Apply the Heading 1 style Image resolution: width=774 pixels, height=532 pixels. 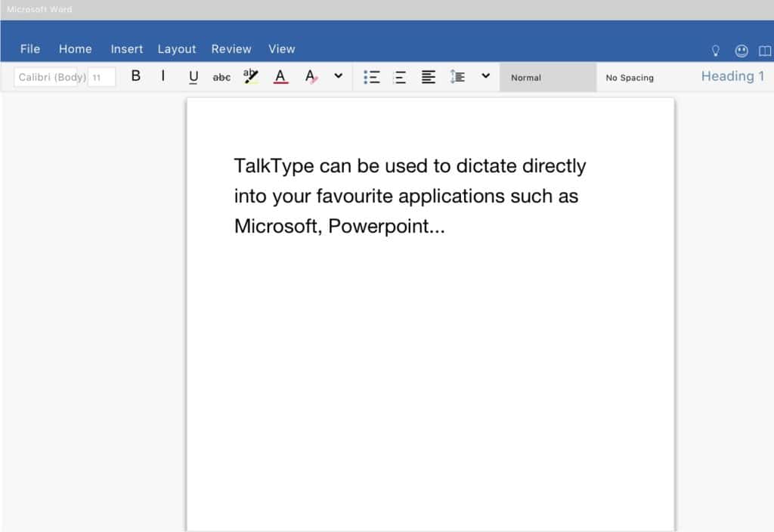(x=732, y=76)
